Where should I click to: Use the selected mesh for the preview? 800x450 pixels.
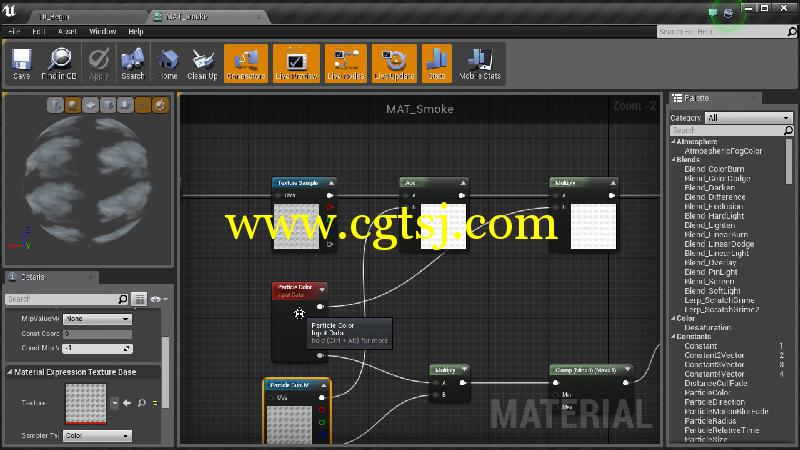[x=125, y=105]
